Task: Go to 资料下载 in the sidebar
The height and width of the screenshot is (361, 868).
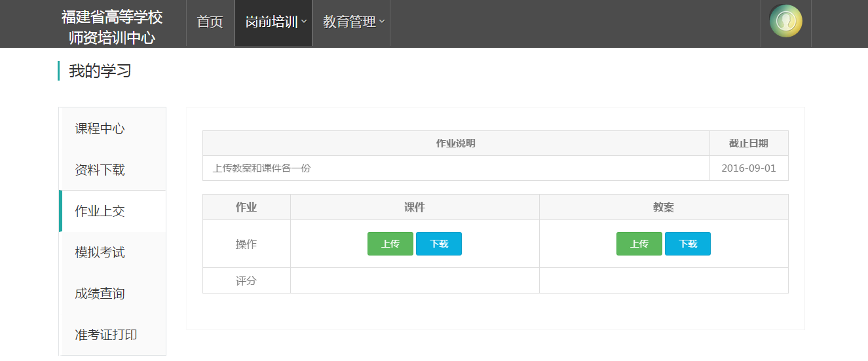Action: click(100, 170)
